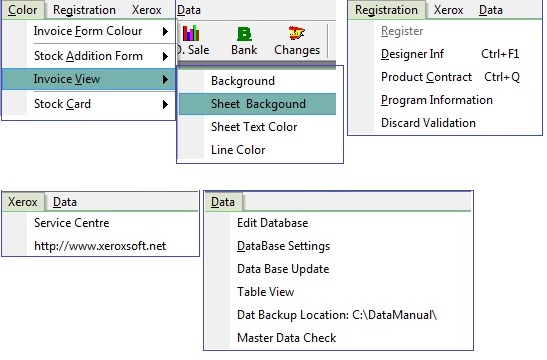Expand Stock Addition Form submenu arrow
The height and width of the screenshot is (360, 547).
click(165, 56)
